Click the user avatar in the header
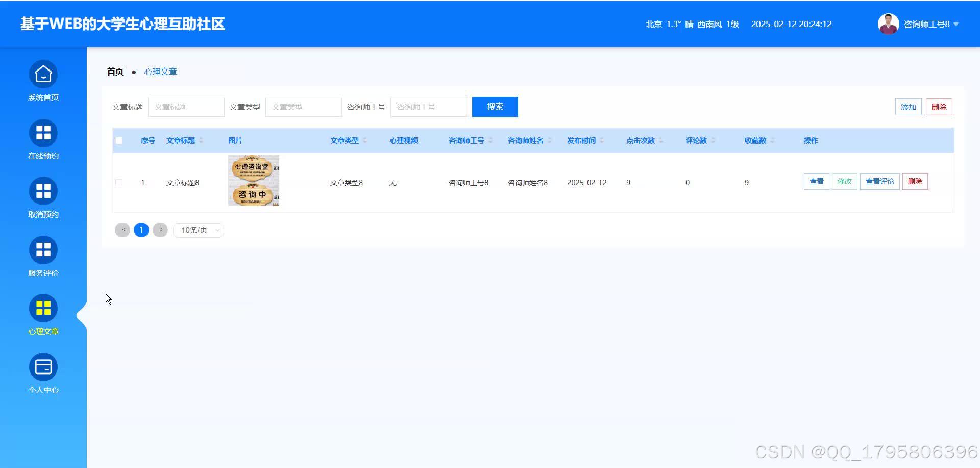Screen dimensions: 980x468 (888, 24)
